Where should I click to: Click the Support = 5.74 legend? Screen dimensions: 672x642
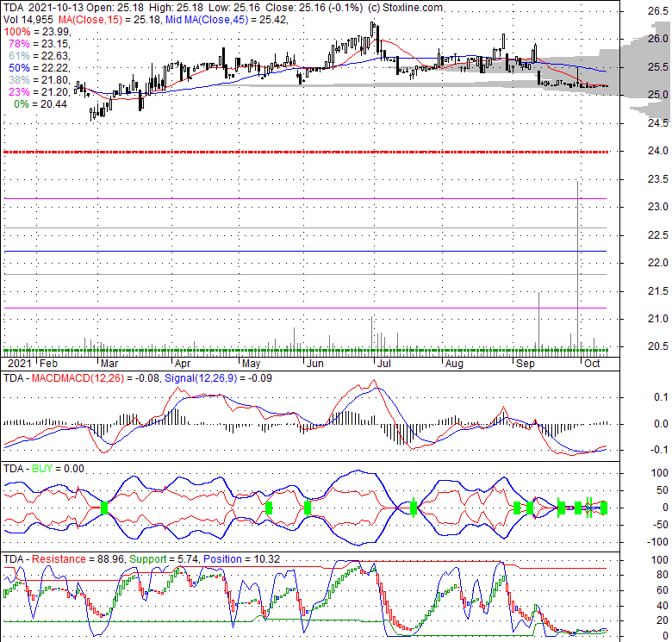coord(164,559)
